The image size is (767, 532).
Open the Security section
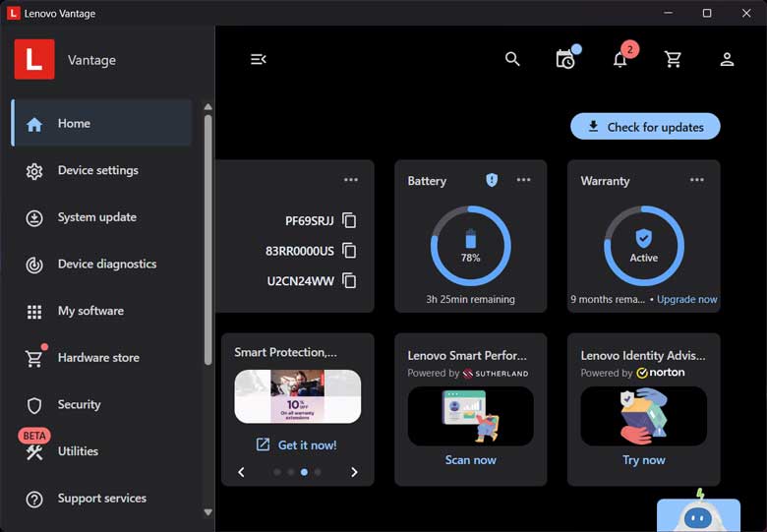(101, 404)
